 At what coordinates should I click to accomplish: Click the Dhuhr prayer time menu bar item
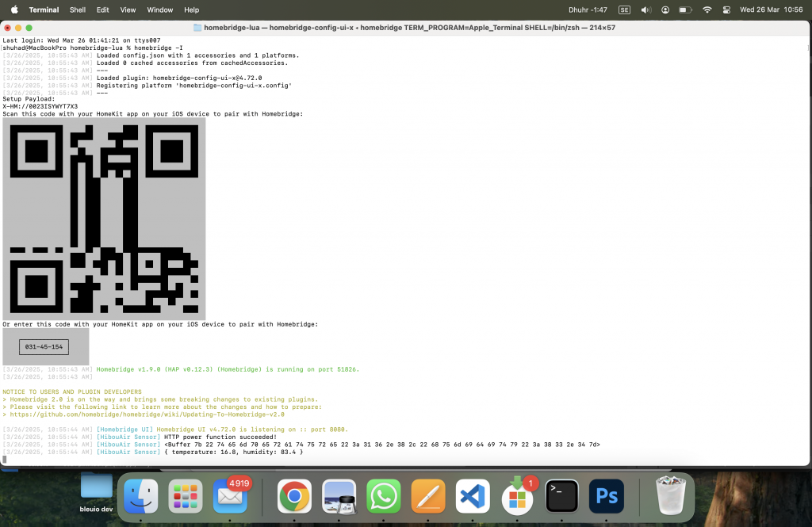pyautogui.click(x=588, y=10)
